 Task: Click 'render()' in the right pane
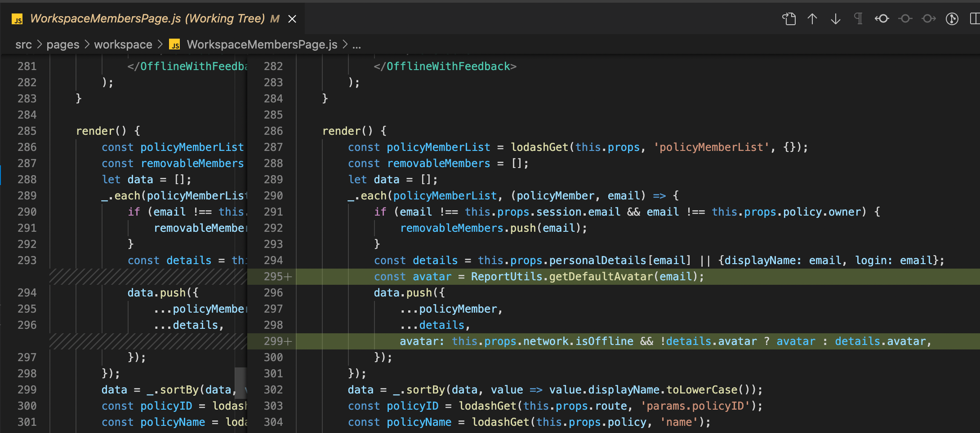click(x=348, y=131)
